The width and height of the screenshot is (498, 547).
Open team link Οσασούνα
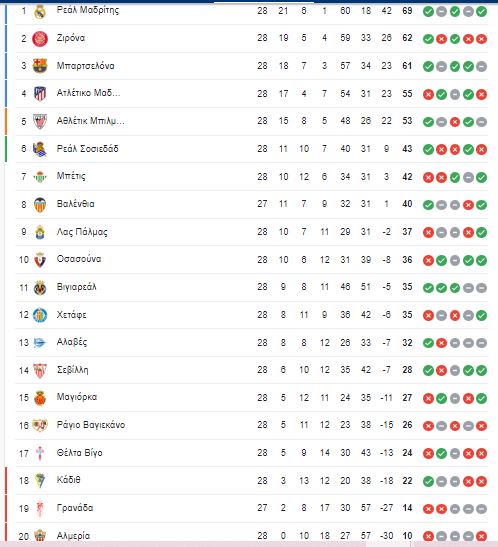[79, 259]
